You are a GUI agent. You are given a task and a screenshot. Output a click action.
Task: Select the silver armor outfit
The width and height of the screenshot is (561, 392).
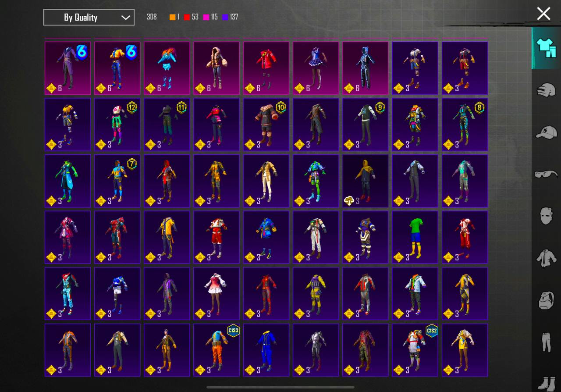tap(316, 350)
